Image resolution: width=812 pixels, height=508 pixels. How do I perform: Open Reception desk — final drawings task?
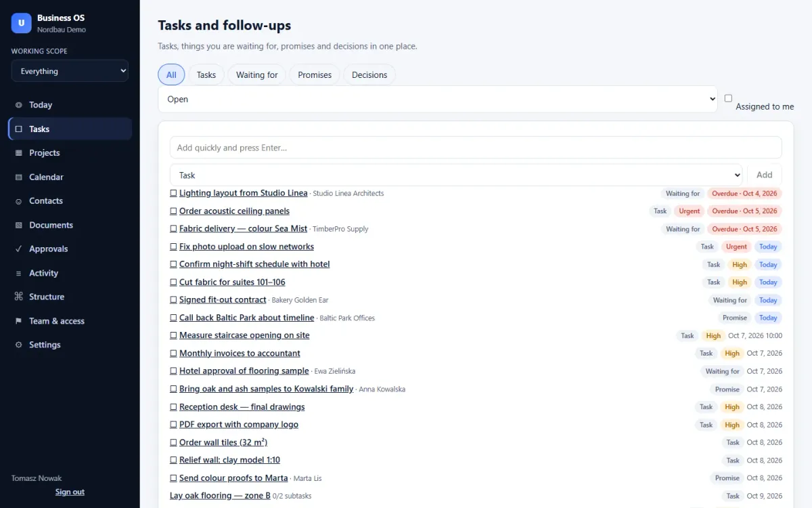coord(242,407)
